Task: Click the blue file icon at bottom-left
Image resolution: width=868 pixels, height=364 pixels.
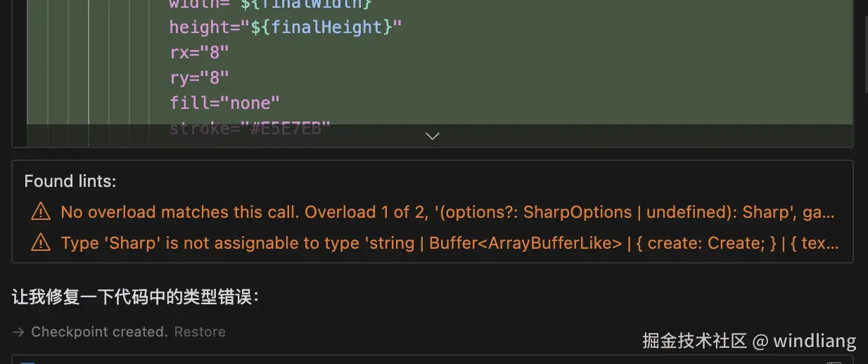Action: (27, 361)
